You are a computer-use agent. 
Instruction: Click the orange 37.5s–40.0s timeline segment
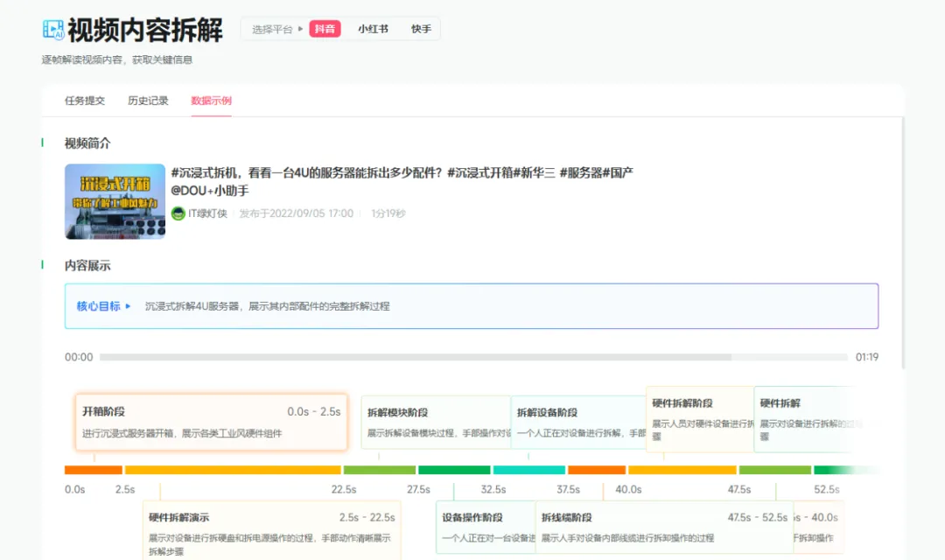(597, 470)
